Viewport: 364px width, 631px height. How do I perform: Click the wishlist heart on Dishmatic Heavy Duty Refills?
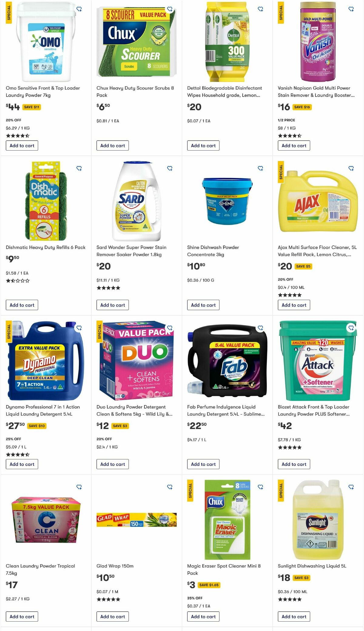coord(79,168)
